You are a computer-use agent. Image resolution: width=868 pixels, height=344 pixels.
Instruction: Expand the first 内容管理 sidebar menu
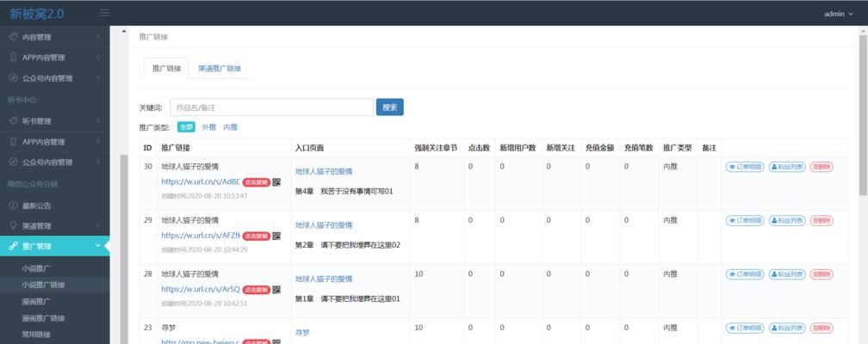55,37
